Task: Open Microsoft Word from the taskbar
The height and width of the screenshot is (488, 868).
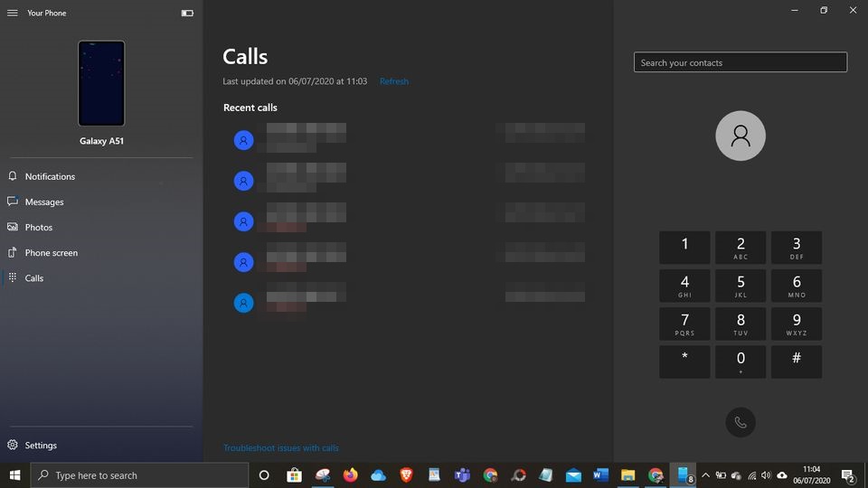Action: click(x=600, y=475)
